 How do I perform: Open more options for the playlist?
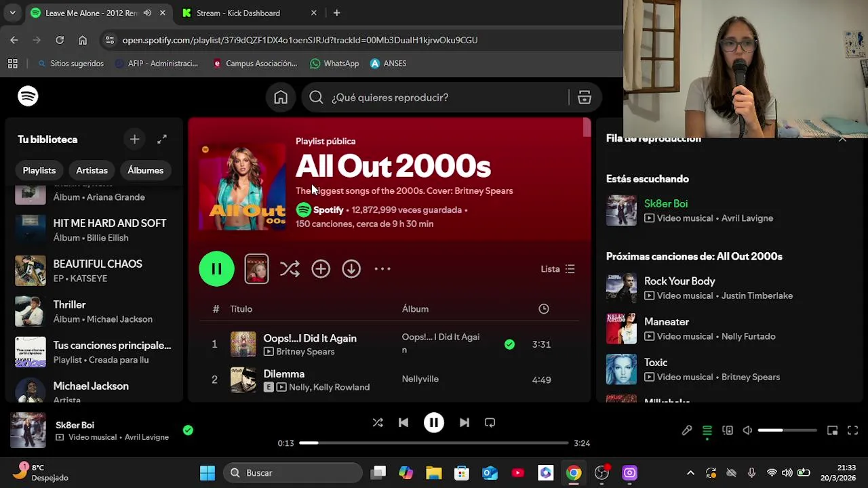[x=382, y=269]
